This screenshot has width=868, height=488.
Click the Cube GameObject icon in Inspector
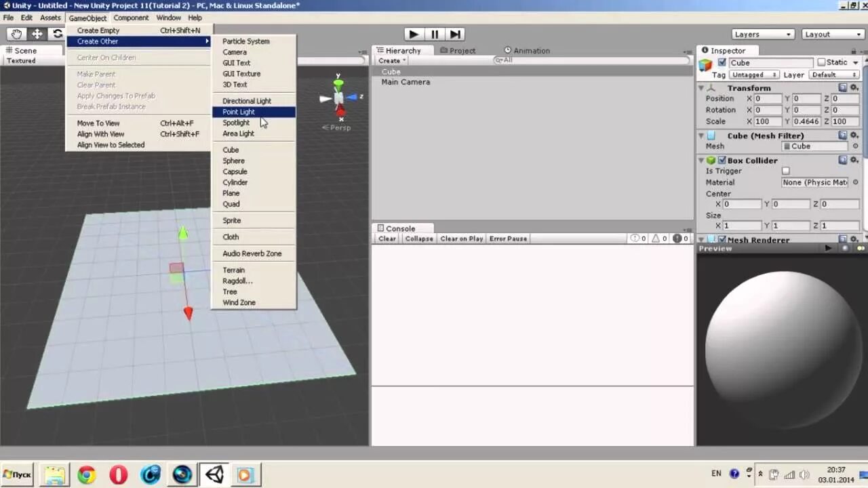tap(706, 64)
